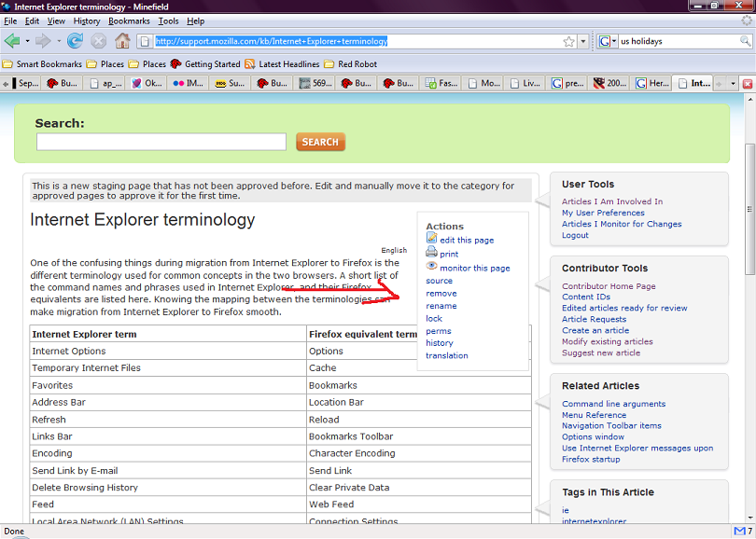The image size is (756, 539).
Task: Click the knowledge base Search text field
Action: point(161,142)
